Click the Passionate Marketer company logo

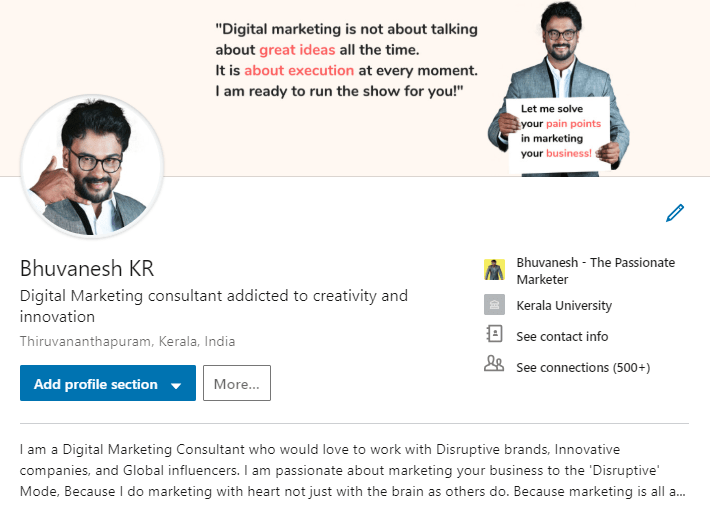[494, 270]
